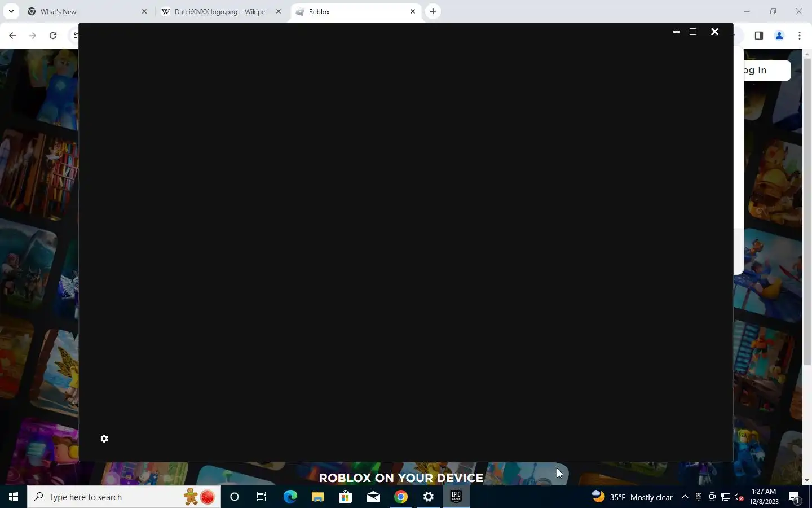Click the scrollbar down arrow in Chrome
The width and height of the screenshot is (812, 508).
click(807, 480)
